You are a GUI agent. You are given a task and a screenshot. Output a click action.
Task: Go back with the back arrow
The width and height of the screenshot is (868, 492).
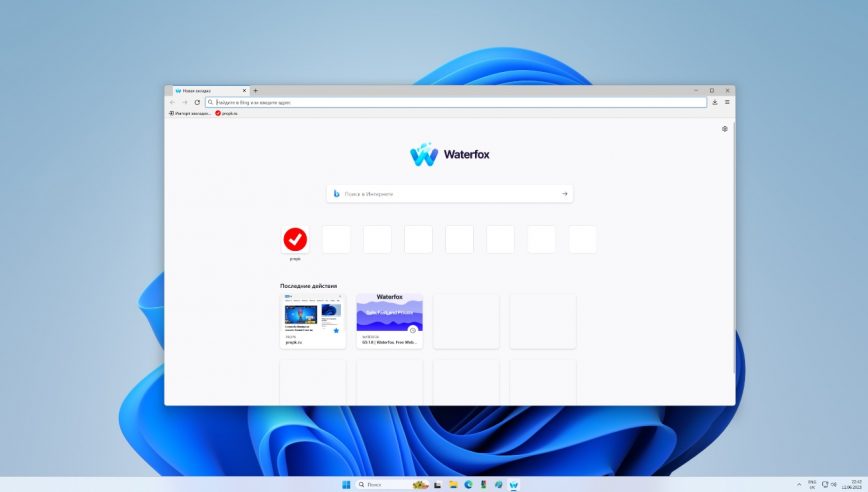[172, 102]
